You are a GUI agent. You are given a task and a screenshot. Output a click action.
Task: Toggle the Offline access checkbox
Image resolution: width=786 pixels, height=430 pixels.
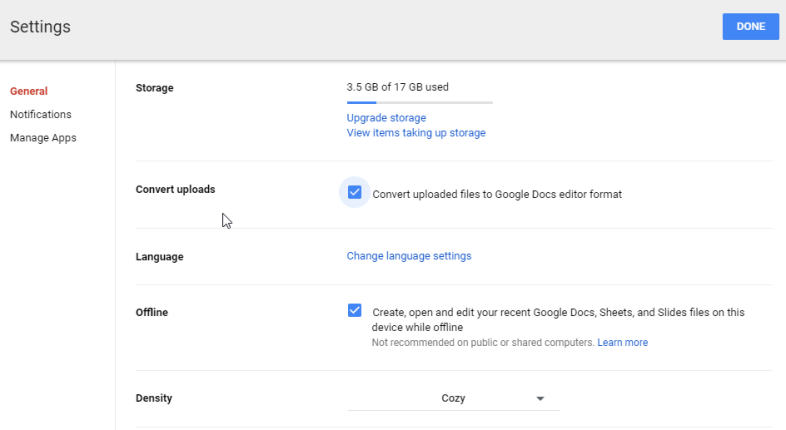click(354, 310)
